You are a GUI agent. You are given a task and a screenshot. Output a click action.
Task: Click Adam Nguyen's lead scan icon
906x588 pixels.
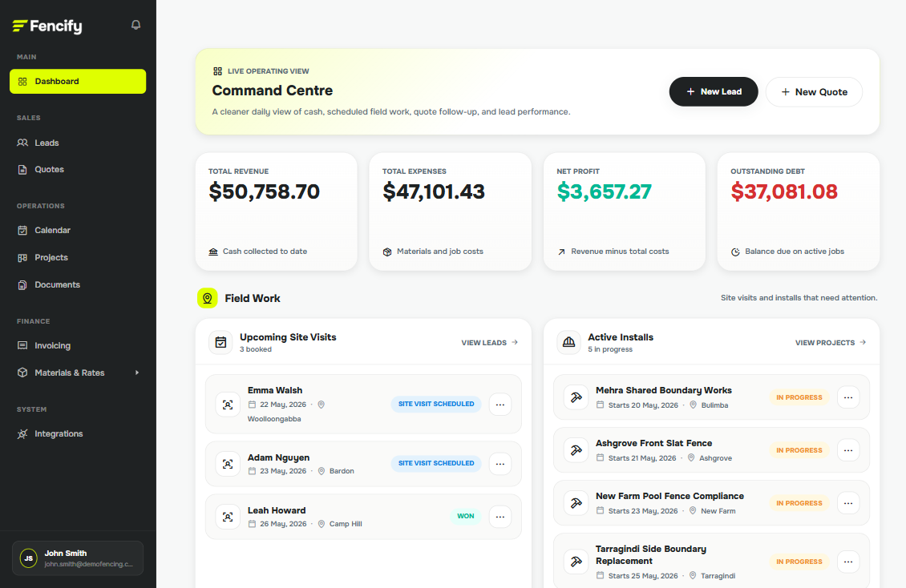tap(228, 464)
